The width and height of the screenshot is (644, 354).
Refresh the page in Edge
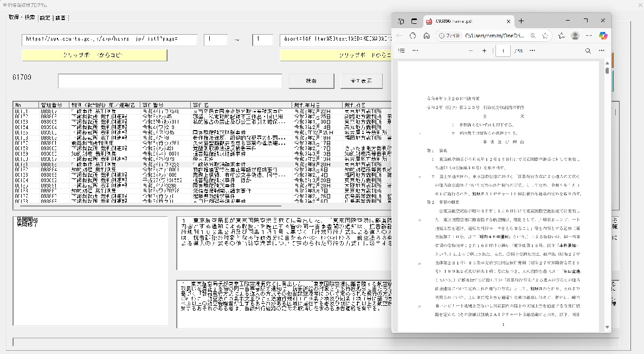(413, 36)
